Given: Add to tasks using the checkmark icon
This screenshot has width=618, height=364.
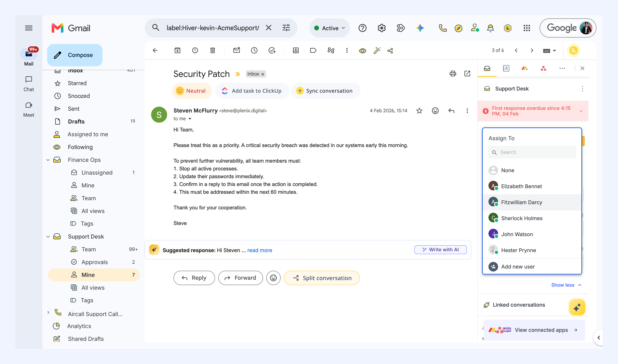Looking at the screenshot, I should pyautogui.click(x=272, y=51).
